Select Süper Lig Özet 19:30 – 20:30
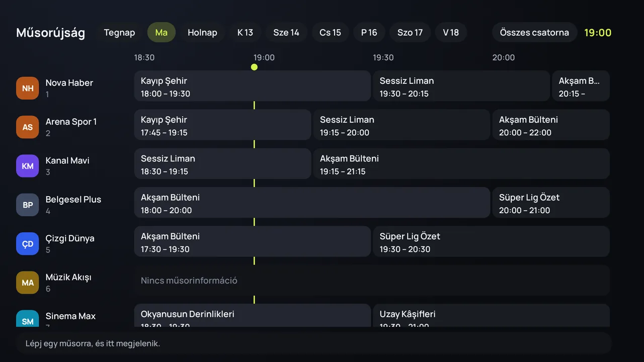This screenshot has height=362, width=644. (491, 241)
